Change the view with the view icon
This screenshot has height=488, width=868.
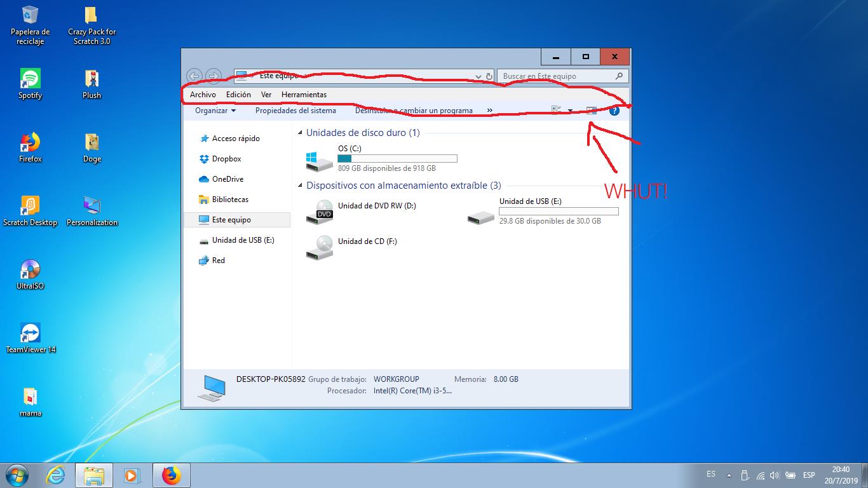click(557, 111)
